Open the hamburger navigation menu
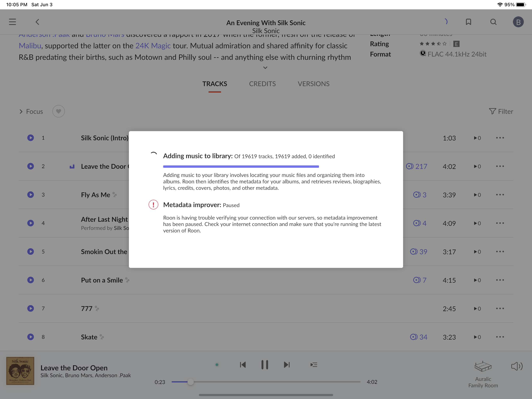The height and width of the screenshot is (399, 532). [12, 22]
